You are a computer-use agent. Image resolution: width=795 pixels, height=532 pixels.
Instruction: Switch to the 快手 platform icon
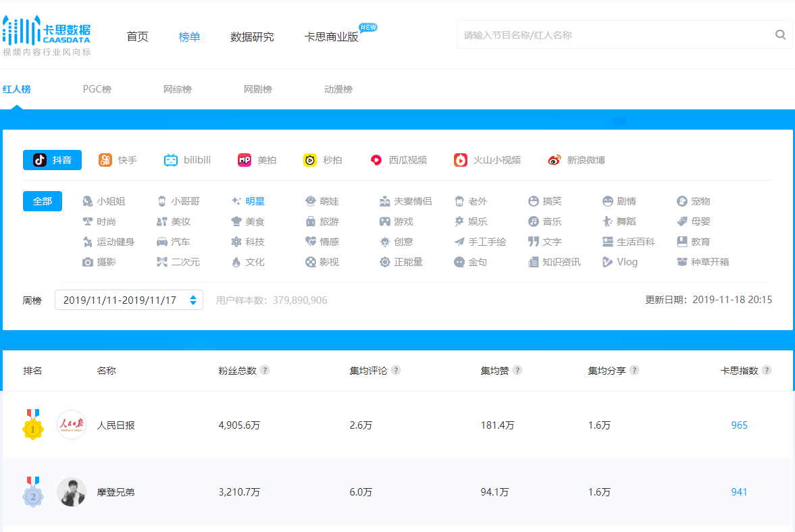coord(120,160)
